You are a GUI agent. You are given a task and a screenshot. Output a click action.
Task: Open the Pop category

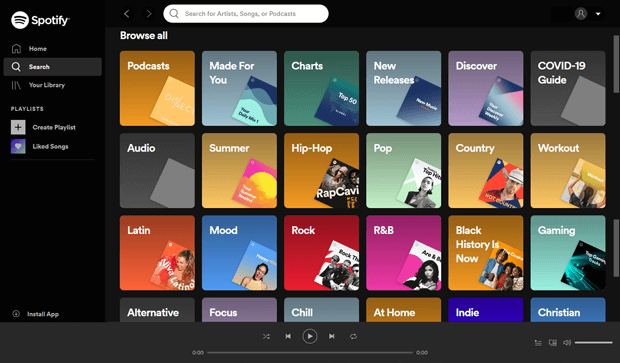403,170
